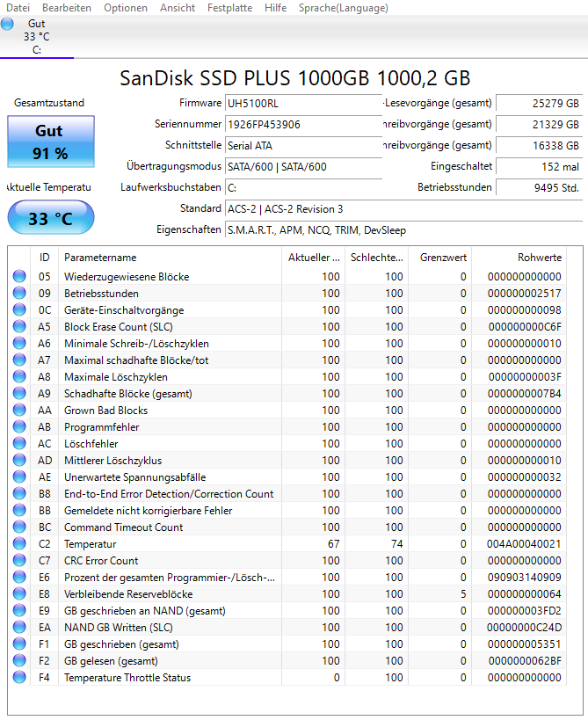
Task: Open the Sprache(Language) selector
Action: pos(343,7)
